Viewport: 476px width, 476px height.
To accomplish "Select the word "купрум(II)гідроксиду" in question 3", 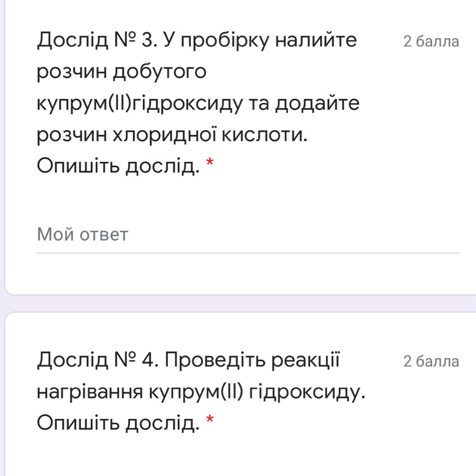I will click(140, 104).
